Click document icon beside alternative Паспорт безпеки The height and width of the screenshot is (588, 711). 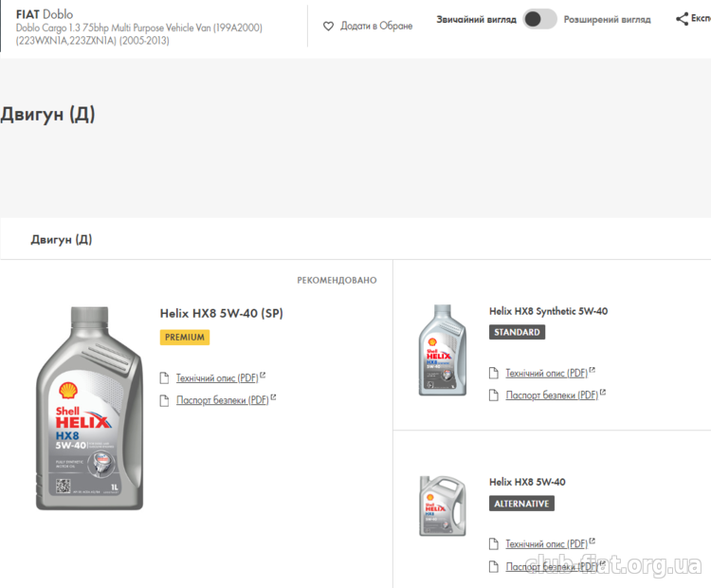pos(494,566)
